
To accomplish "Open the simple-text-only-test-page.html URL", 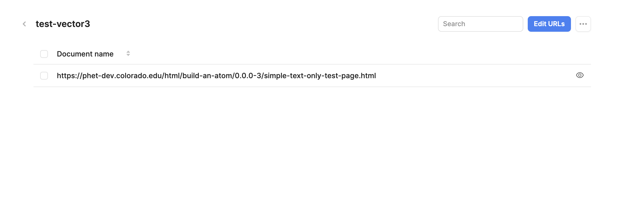I will click(216, 76).
